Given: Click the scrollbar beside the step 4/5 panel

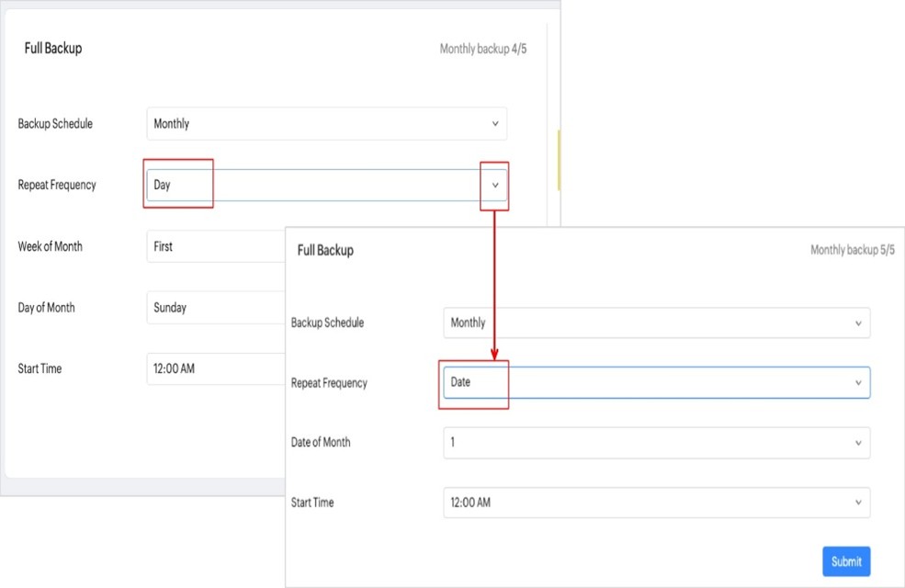Looking at the screenshot, I should tap(559, 160).
